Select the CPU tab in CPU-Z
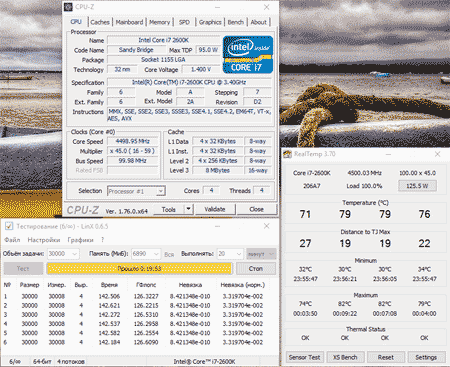 click(76, 22)
